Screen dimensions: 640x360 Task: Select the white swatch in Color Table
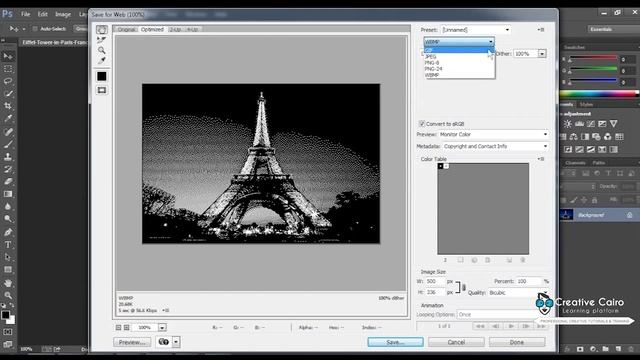(446, 166)
